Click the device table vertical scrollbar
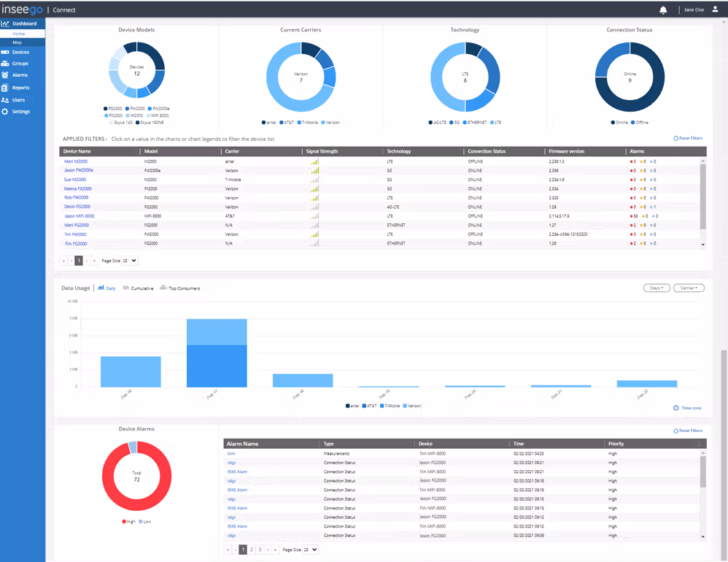The width and height of the screenshot is (728, 562). click(703, 195)
